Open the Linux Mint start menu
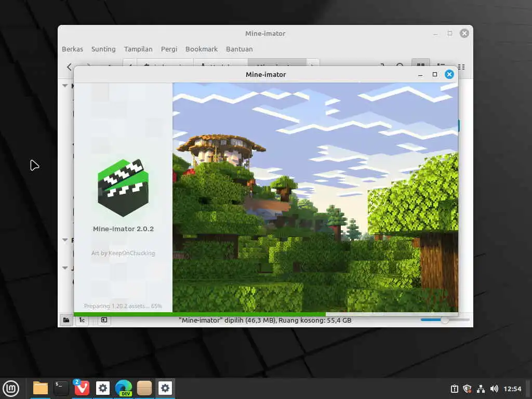532x399 pixels. [x=11, y=389]
